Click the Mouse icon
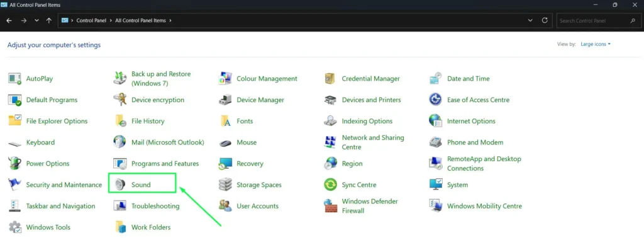The image size is (644, 238). tap(225, 143)
